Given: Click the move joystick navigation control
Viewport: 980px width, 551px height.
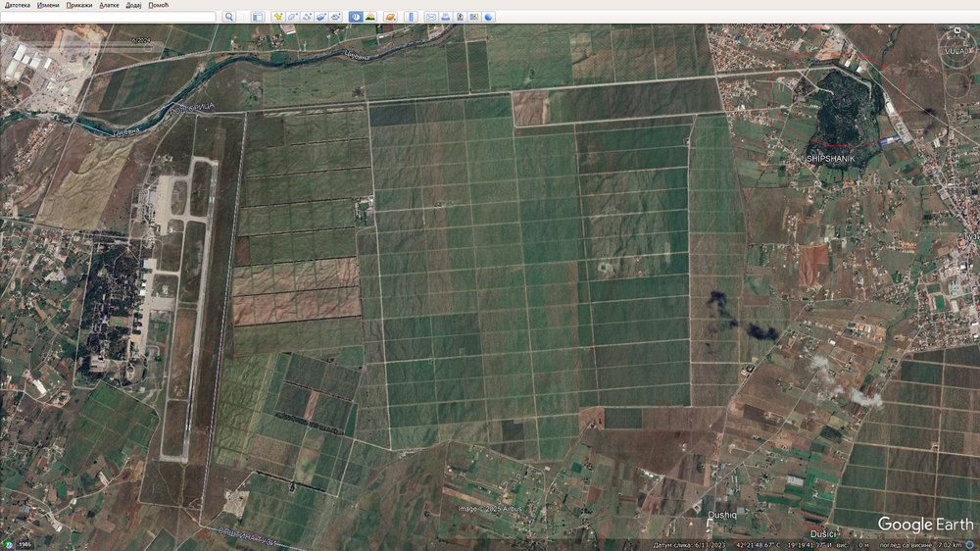Looking at the screenshot, I should coord(956,85).
